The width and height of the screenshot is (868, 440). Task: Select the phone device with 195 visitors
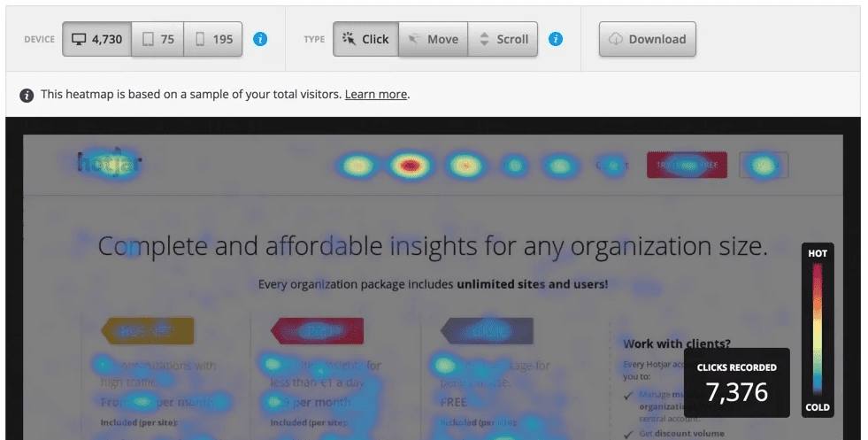click(213, 39)
